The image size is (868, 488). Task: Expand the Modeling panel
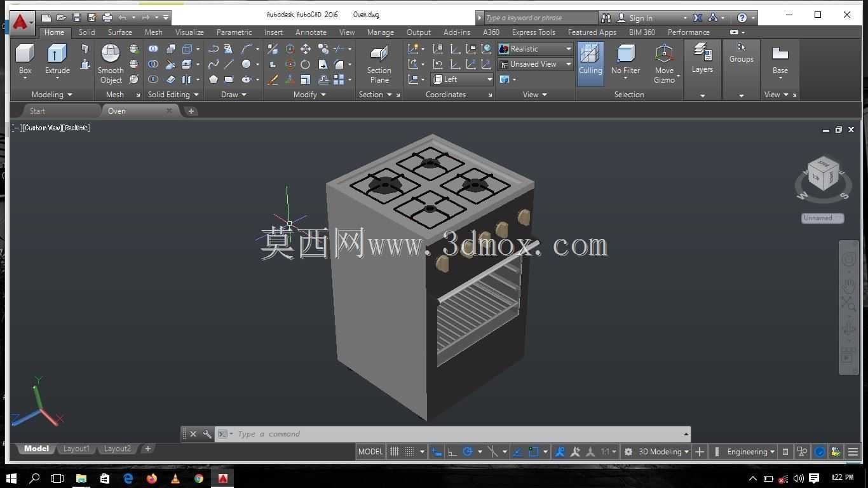52,95
